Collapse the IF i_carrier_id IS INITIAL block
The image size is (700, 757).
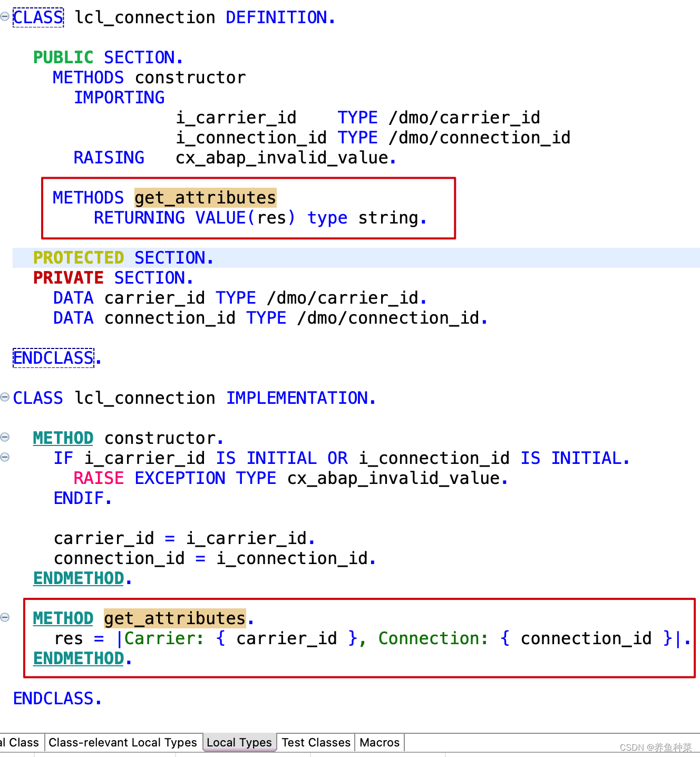click(5, 458)
